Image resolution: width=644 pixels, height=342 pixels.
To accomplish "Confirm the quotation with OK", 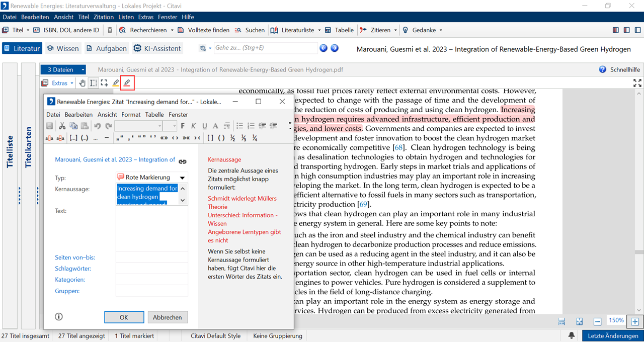I will tap(124, 317).
